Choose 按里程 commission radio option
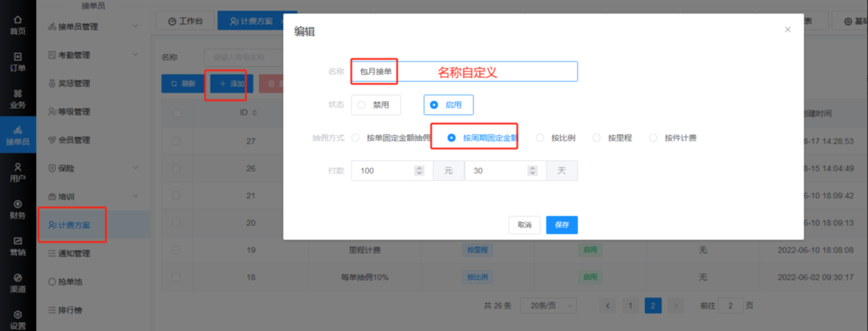 click(597, 138)
